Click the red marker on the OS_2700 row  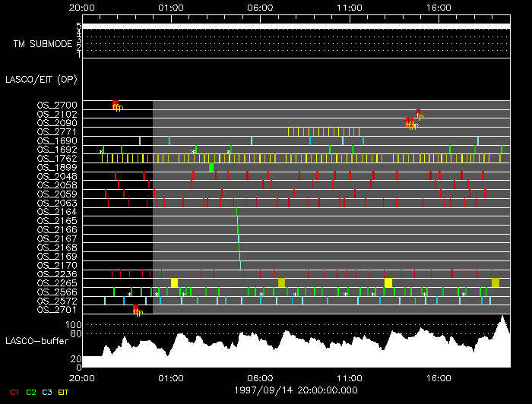(x=115, y=103)
